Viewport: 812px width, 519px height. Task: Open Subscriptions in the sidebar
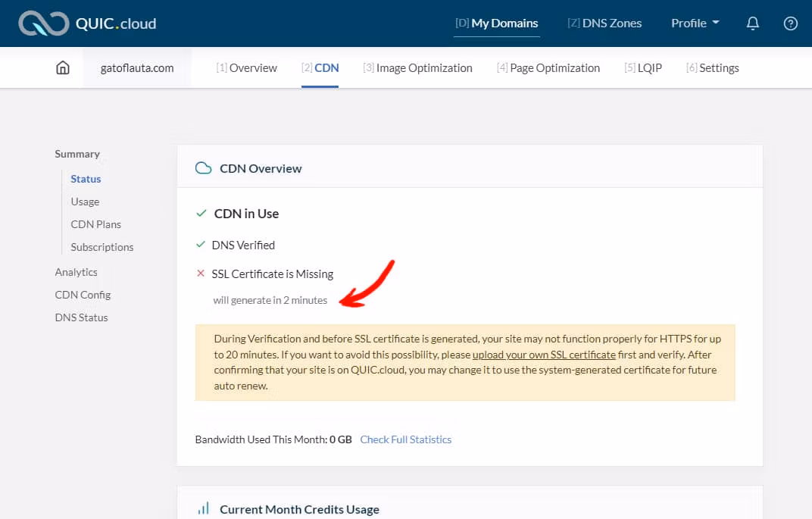102,247
